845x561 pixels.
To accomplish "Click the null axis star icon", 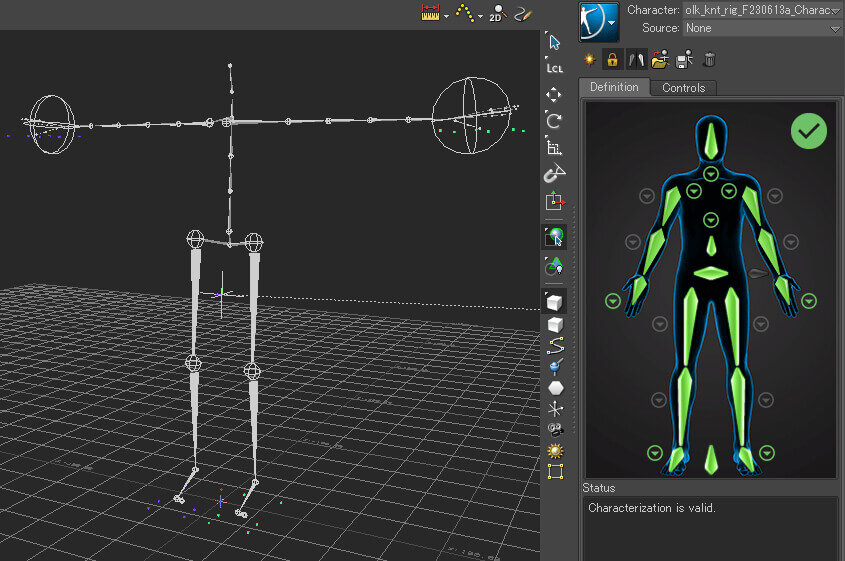I will [x=555, y=409].
